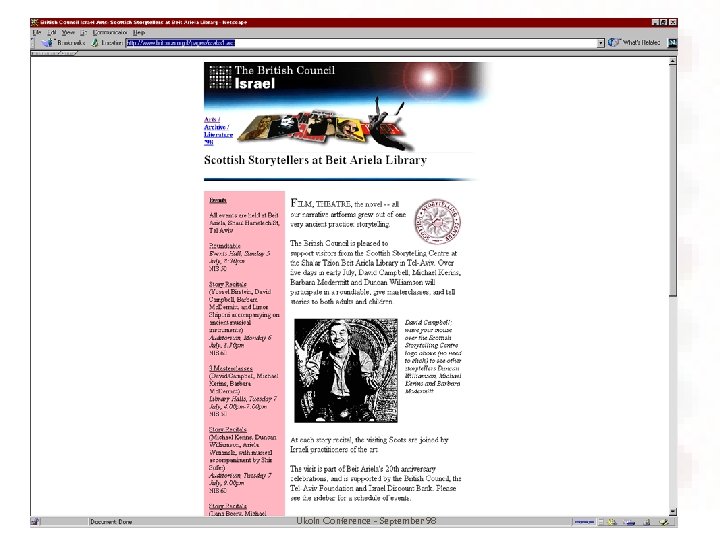Click the scroll up arrow
The image size is (720, 540).
point(672,61)
